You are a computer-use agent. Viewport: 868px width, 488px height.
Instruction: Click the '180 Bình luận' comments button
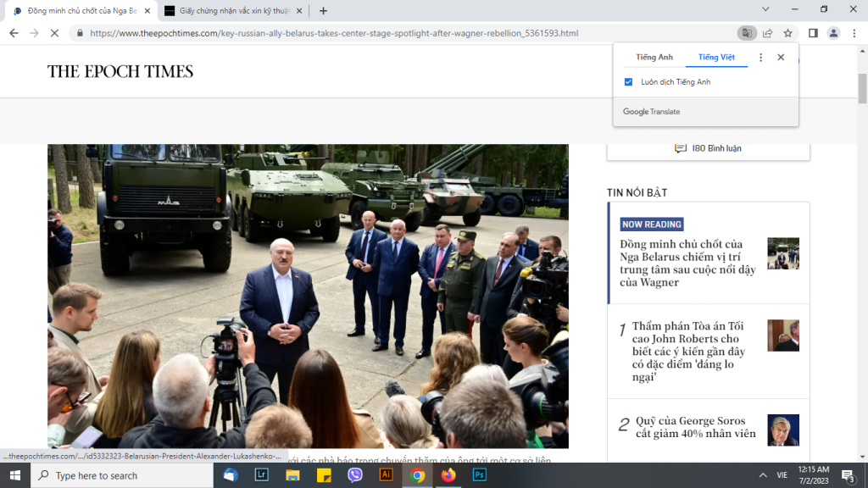point(708,148)
